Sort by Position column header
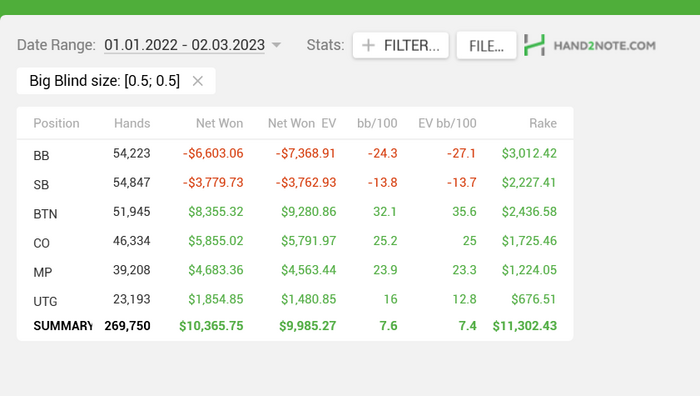 pos(56,123)
